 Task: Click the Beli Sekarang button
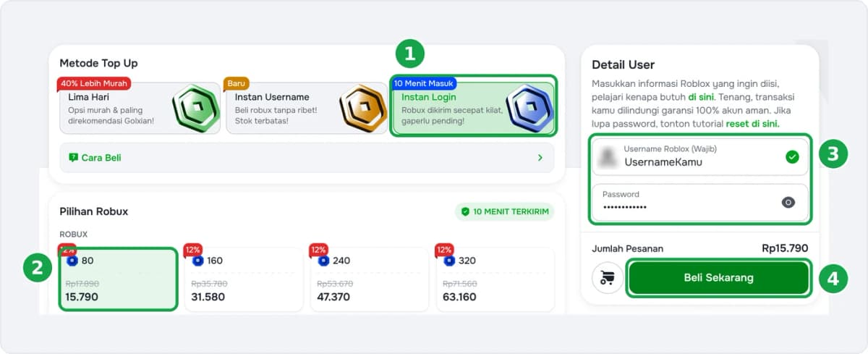pos(718,278)
